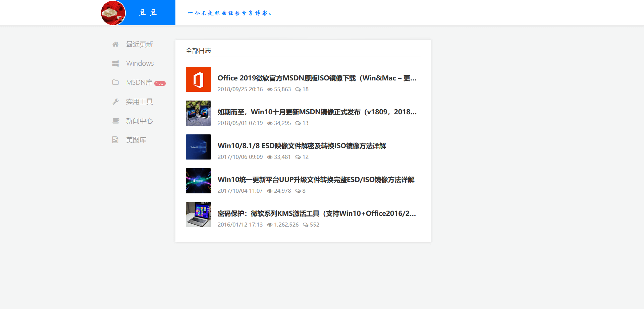Click the blue 豆豆 site banner
The width and height of the screenshot is (644, 309).
coord(148,12)
